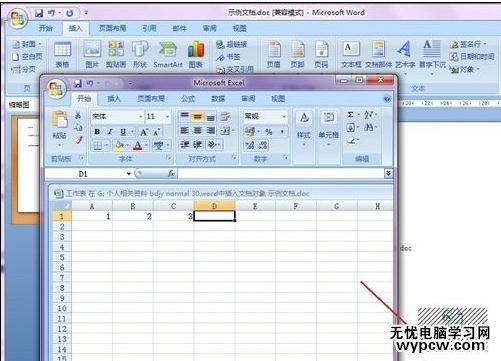Viewport: 501px width, 361px height.
Task: Insert clip art in Word
Action: tap(116, 55)
